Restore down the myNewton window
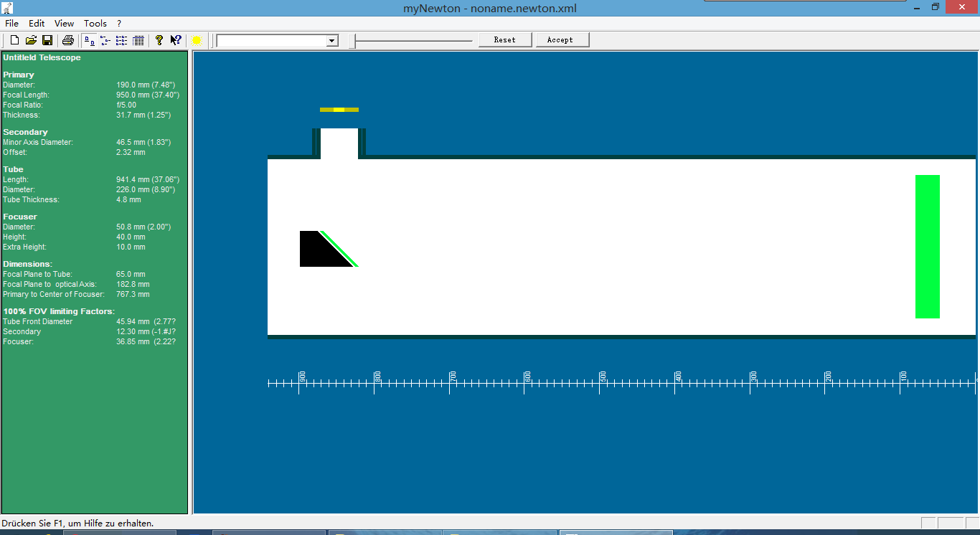 click(935, 7)
